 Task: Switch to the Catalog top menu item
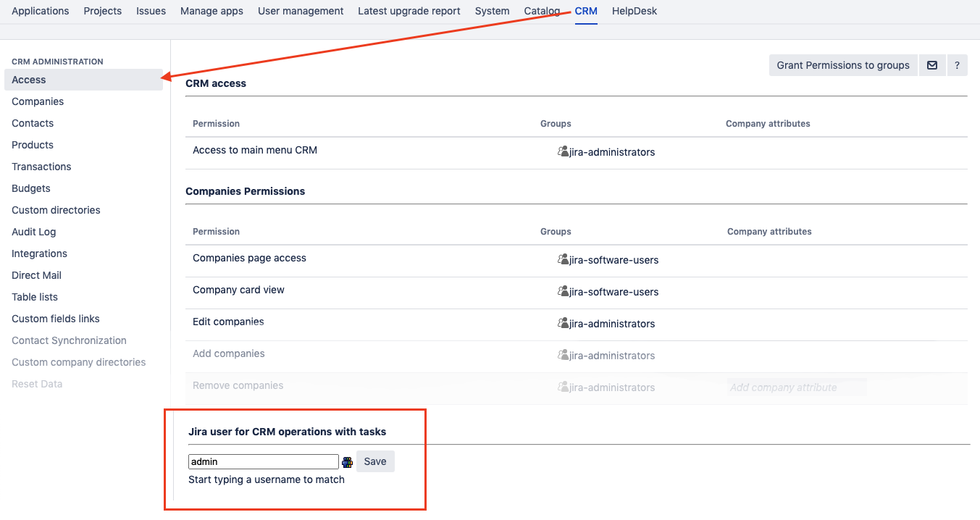tap(542, 11)
